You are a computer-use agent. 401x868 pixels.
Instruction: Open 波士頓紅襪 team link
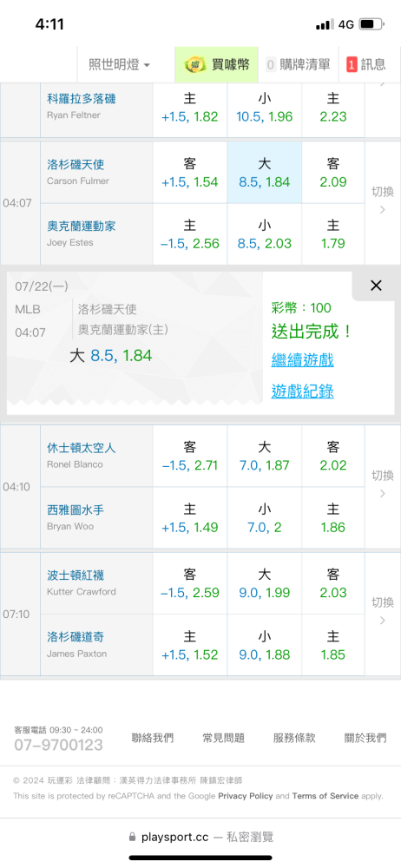[76, 575]
